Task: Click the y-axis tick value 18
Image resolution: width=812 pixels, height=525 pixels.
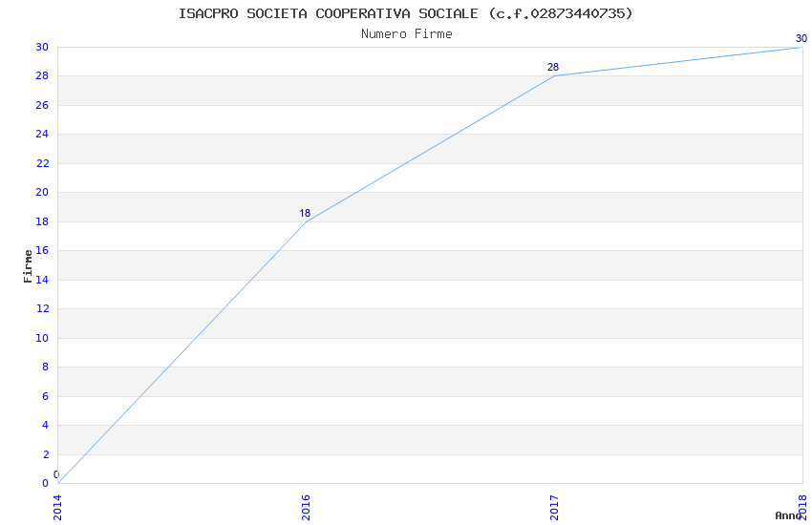Action: (42, 221)
